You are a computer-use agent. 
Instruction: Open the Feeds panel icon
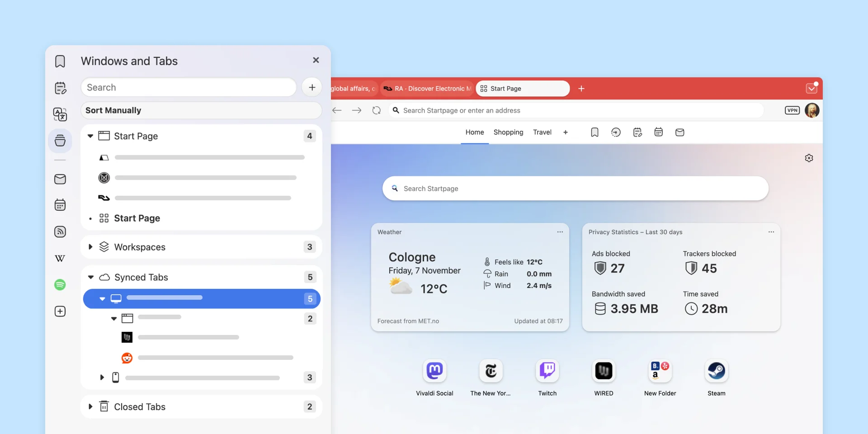[60, 232]
